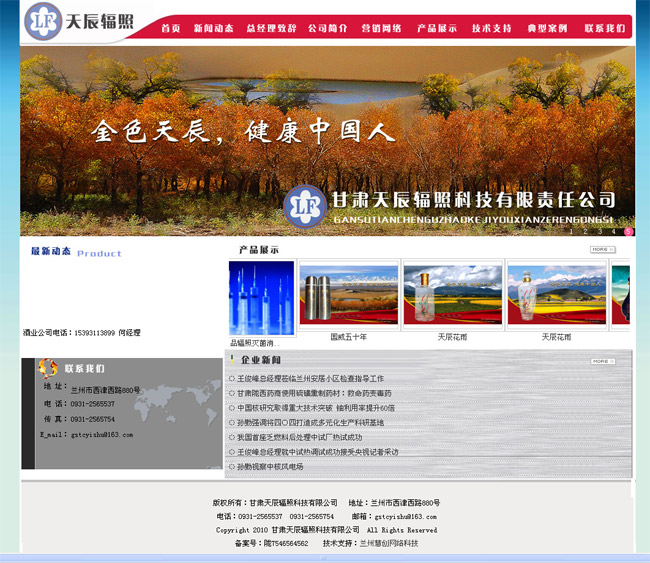The height and width of the screenshot is (563, 650).
Task: Open news about 中国核研究取得重大技术突破
Action: [x=316, y=408]
